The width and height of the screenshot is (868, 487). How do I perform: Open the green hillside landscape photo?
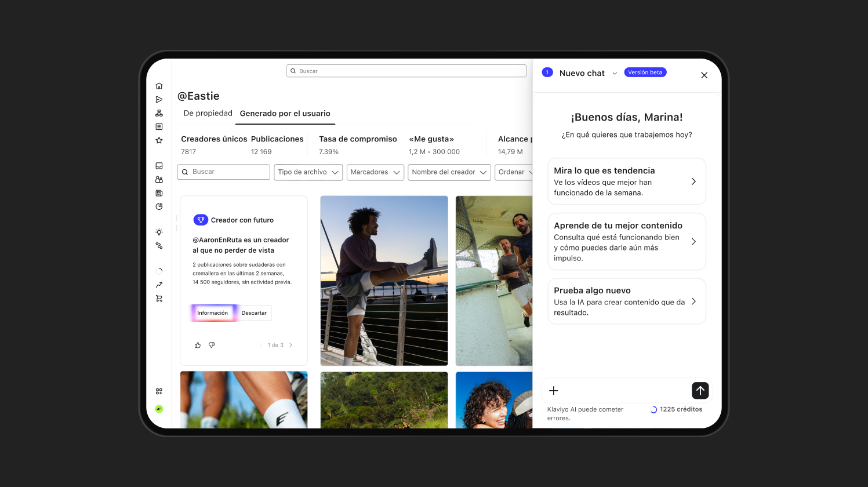tap(384, 400)
